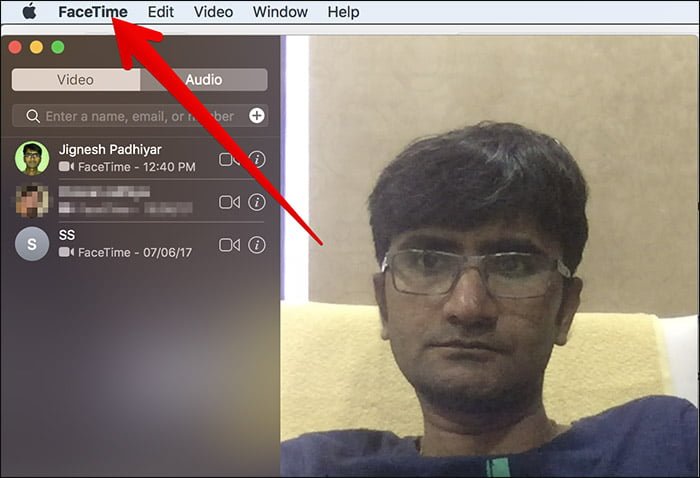Open the Edit menu

pyautogui.click(x=161, y=12)
